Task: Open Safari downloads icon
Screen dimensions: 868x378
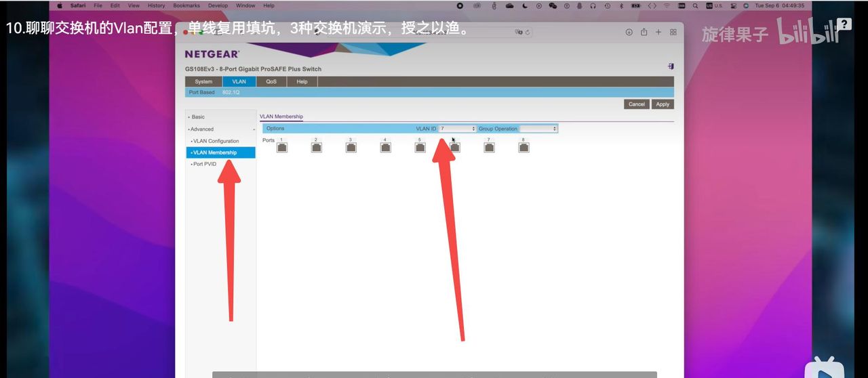Action: pyautogui.click(x=629, y=32)
